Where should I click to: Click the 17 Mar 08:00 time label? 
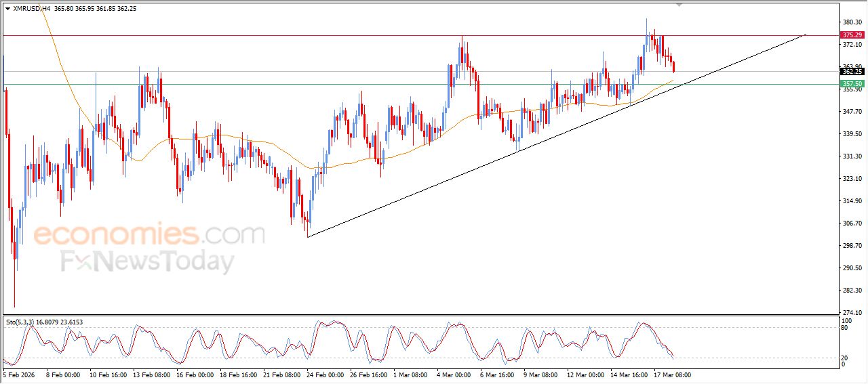pos(672,374)
